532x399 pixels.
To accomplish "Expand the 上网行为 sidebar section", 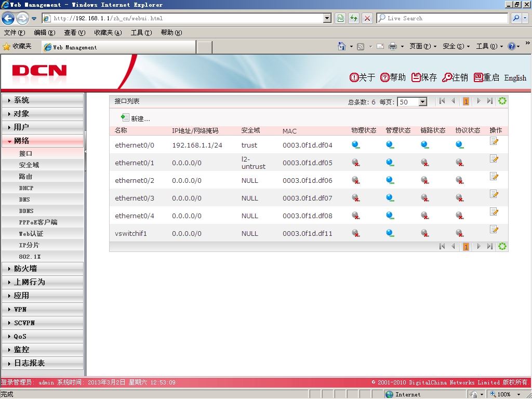I will [x=43, y=282].
